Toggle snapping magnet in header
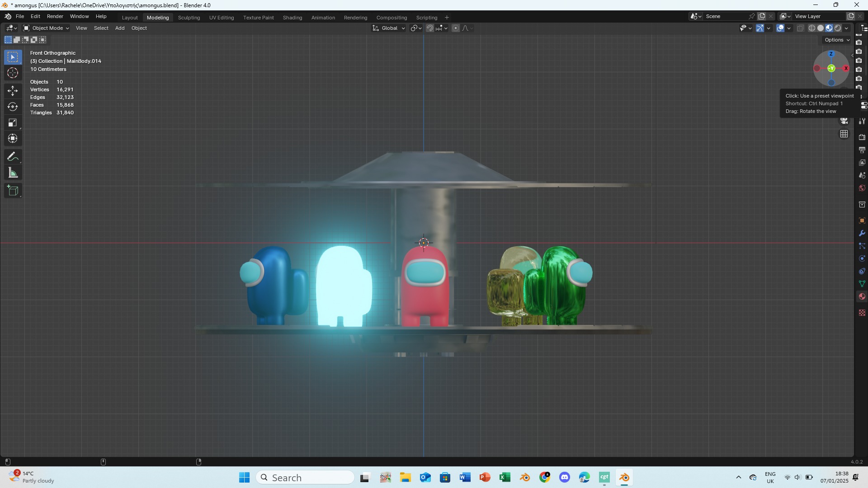868x488 pixels. [x=430, y=28]
